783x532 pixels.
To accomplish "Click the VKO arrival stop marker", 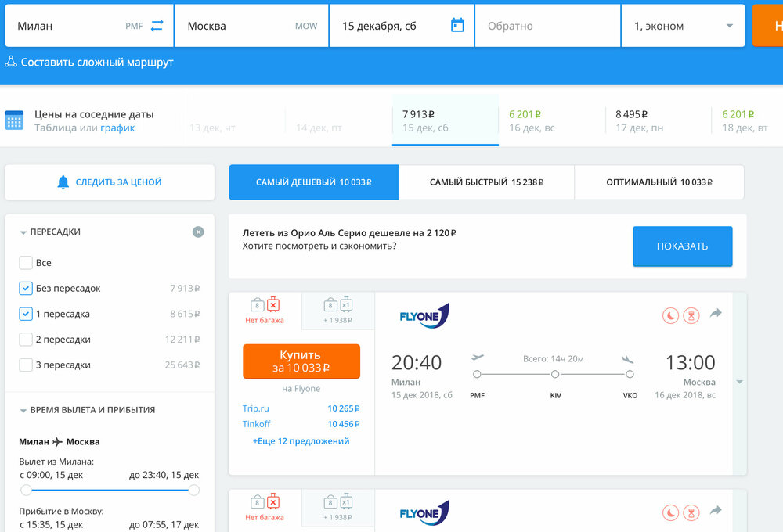I will [x=630, y=374].
